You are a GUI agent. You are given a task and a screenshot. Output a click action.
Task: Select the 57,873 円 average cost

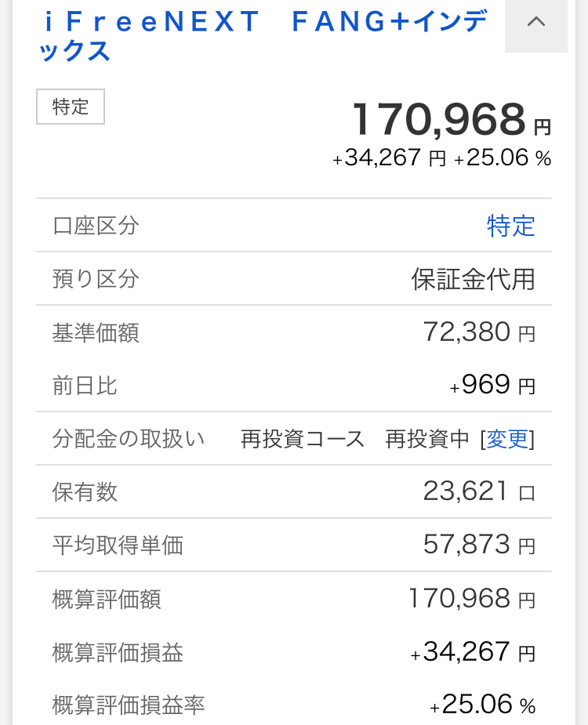point(479,544)
